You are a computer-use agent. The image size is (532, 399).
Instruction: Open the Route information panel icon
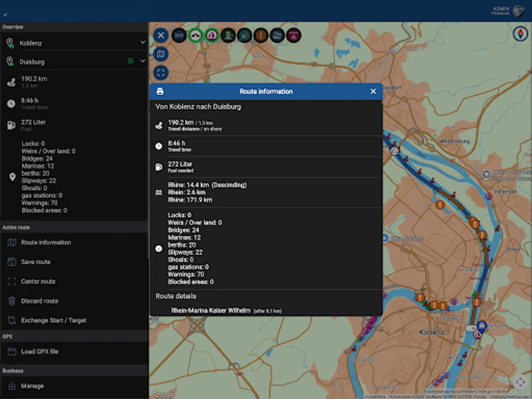[12, 243]
